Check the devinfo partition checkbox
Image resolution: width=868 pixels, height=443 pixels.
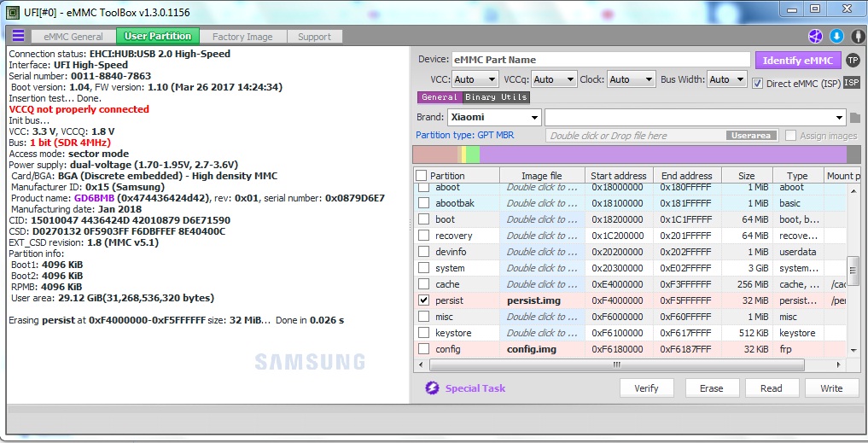click(x=423, y=252)
